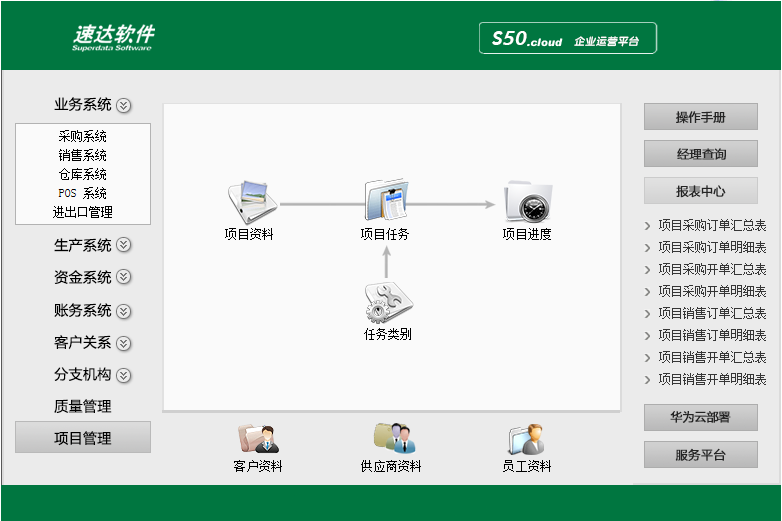Click the 项目任务 label text
Image resolution: width=782 pixels, height=521 pixels.
click(x=385, y=234)
